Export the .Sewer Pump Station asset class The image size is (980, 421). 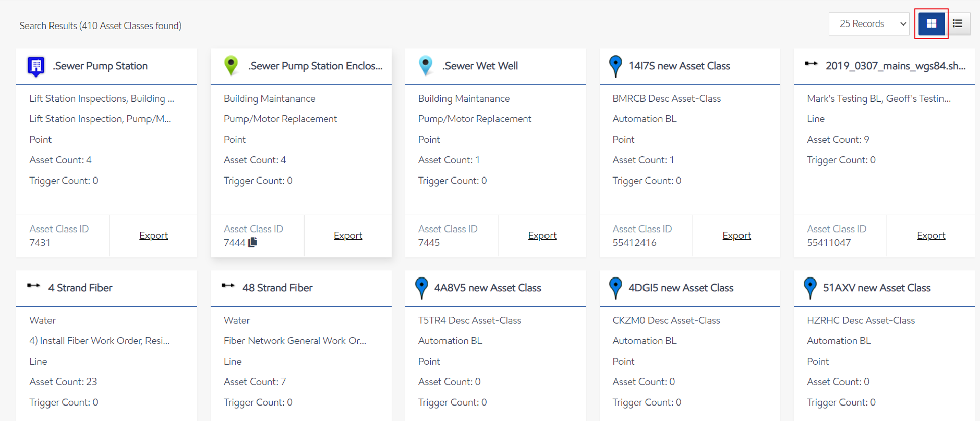pyautogui.click(x=153, y=236)
